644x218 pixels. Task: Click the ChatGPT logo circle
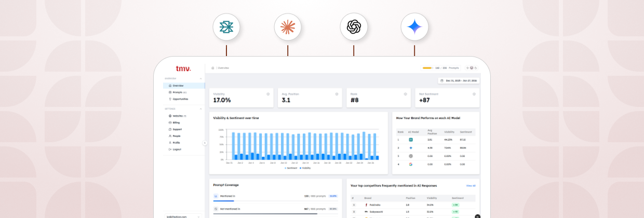[354, 27]
